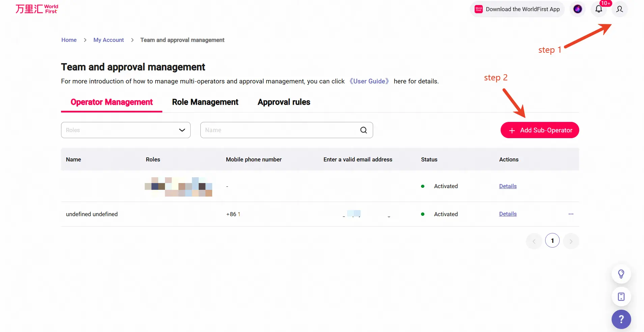
Task: Click the purple round assistant icon
Action: point(578,9)
